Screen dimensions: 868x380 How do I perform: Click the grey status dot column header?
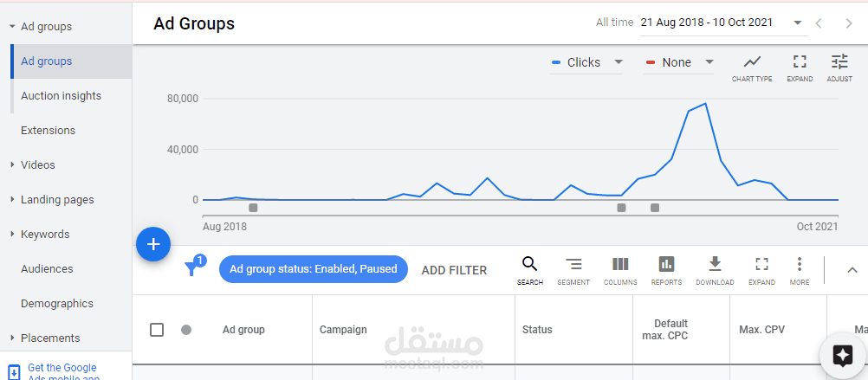(x=186, y=330)
